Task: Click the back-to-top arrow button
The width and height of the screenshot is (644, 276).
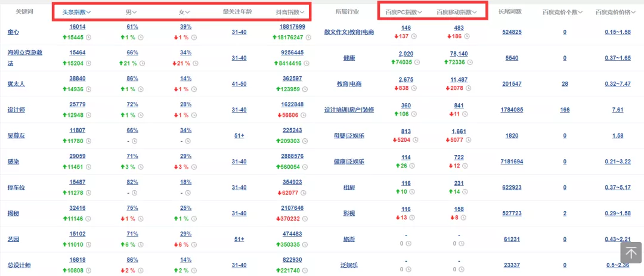Action: click(631, 252)
